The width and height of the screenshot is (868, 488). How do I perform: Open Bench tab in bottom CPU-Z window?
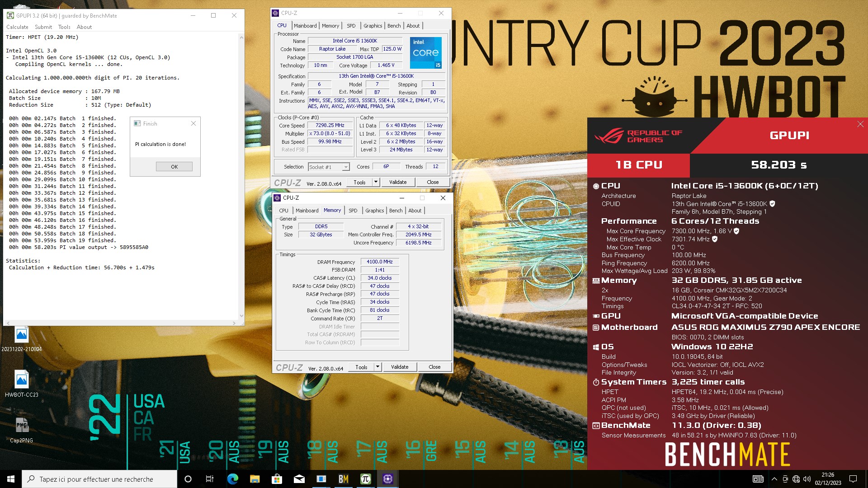396,211
